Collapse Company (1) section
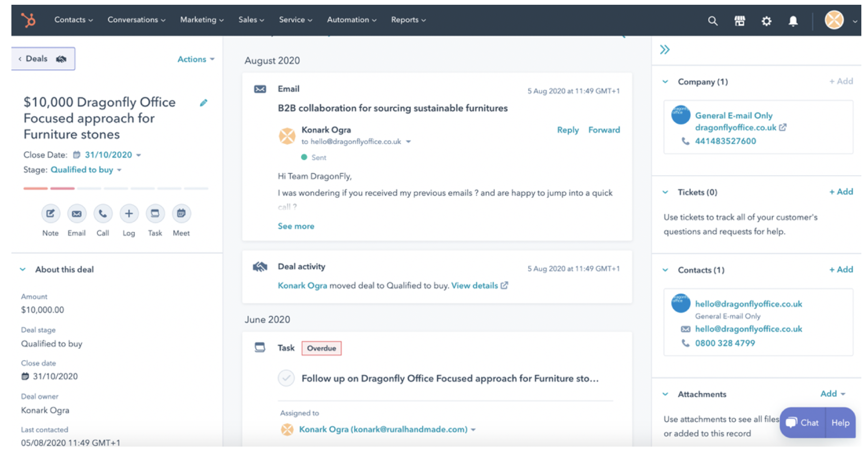The image size is (868, 458). click(x=665, y=82)
